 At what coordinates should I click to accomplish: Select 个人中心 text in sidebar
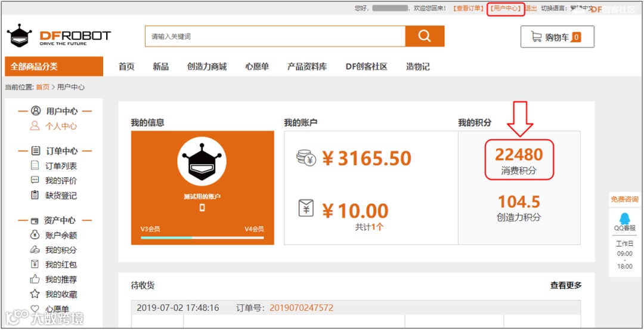point(61,126)
